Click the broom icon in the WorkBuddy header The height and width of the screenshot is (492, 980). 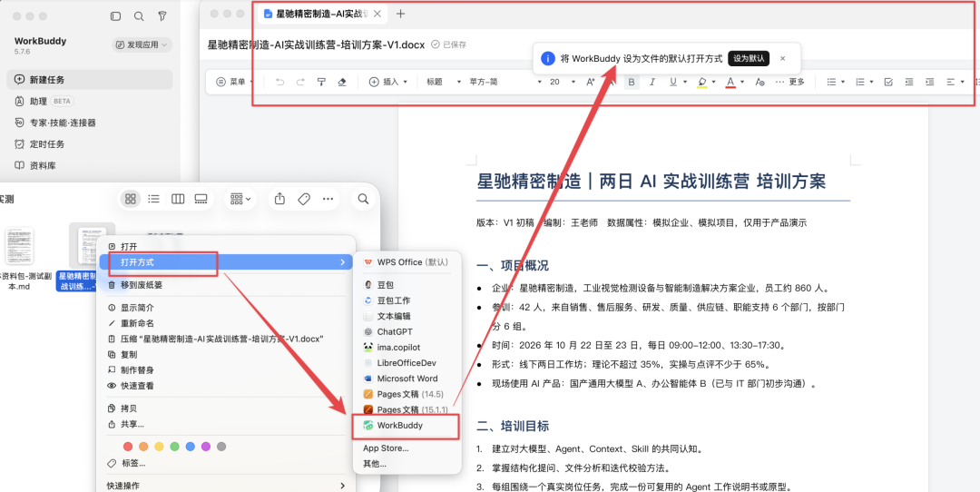tap(162, 16)
